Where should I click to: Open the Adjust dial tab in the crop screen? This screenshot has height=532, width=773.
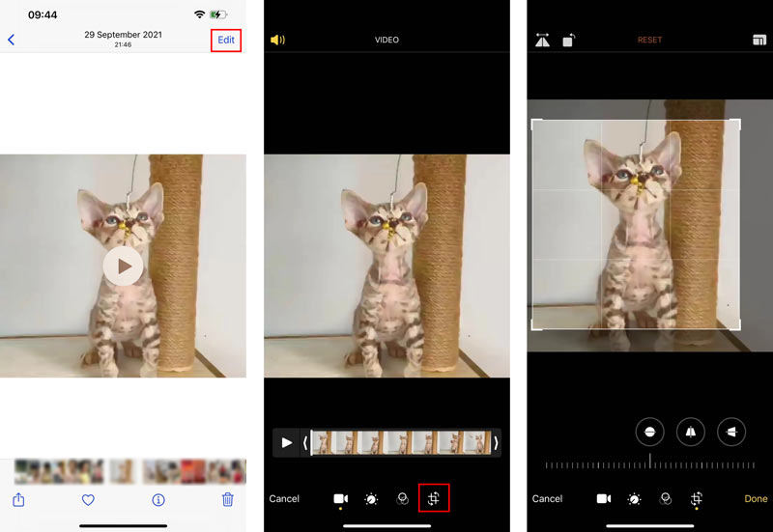pos(634,499)
